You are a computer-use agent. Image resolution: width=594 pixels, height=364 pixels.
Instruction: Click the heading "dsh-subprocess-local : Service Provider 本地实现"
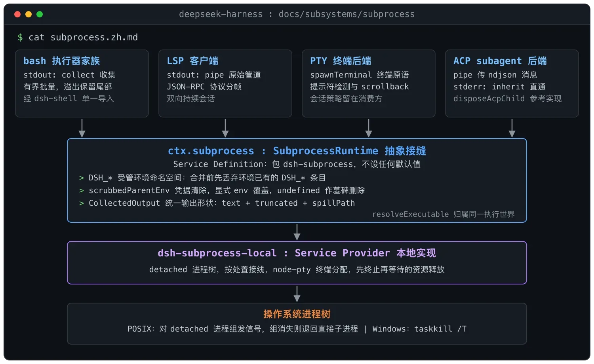(297, 253)
